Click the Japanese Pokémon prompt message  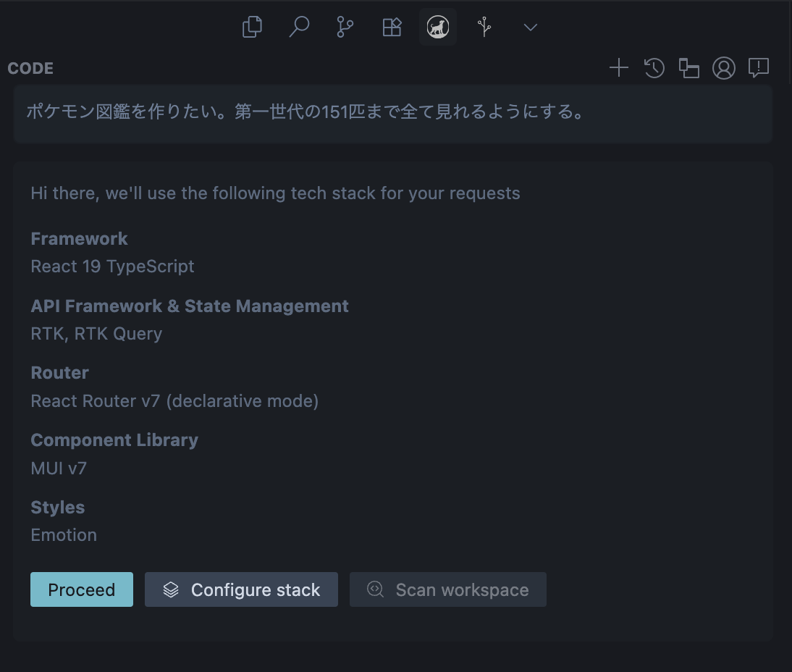coord(306,112)
